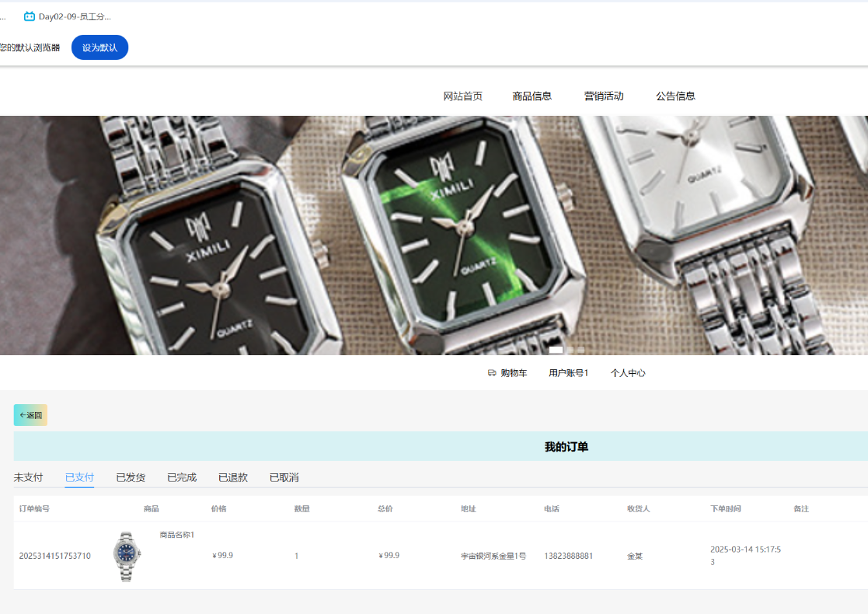This screenshot has height=614, width=868.
Task: Open the 营销活动 navigation item
Action: (x=604, y=96)
